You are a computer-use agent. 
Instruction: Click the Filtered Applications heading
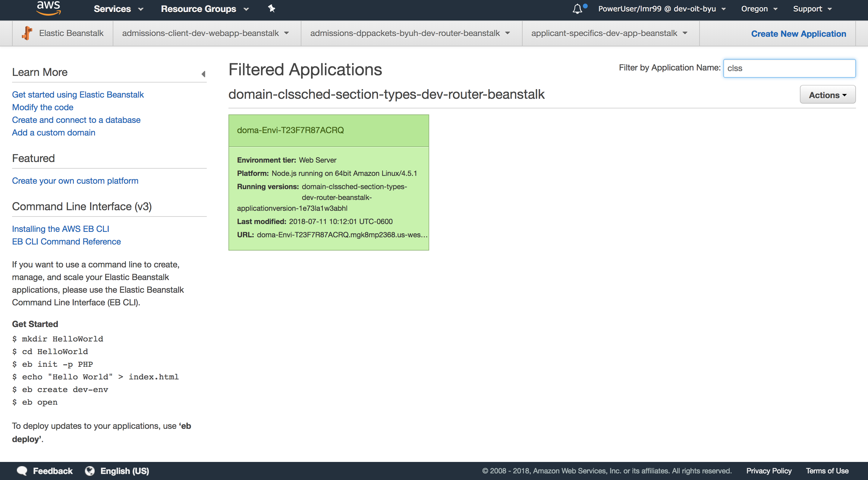(305, 70)
